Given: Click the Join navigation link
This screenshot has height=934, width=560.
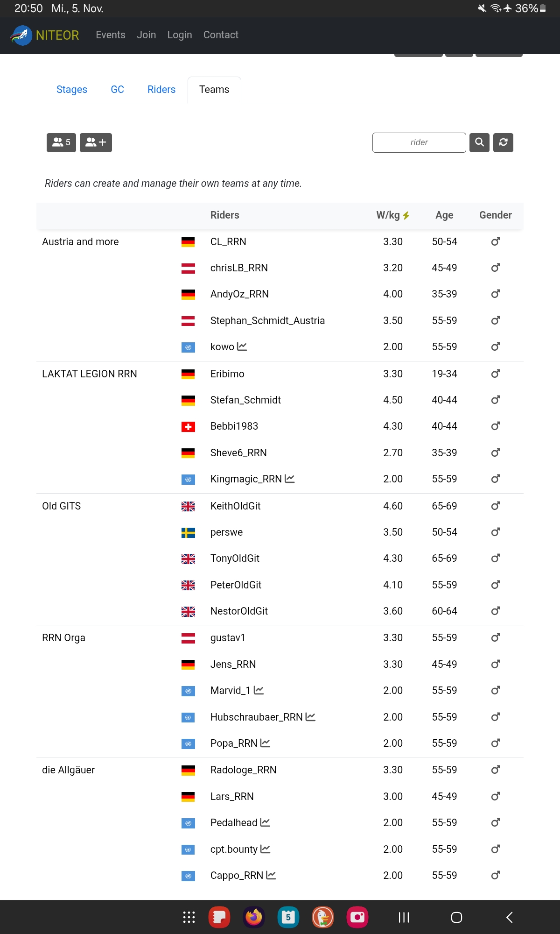Looking at the screenshot, I should (x=147, y=35).
